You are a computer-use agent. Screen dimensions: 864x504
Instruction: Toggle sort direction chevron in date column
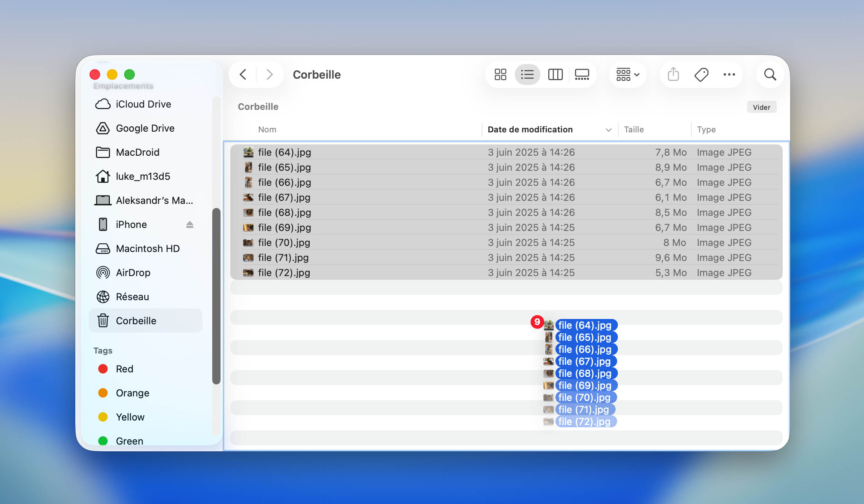[608, 130]
